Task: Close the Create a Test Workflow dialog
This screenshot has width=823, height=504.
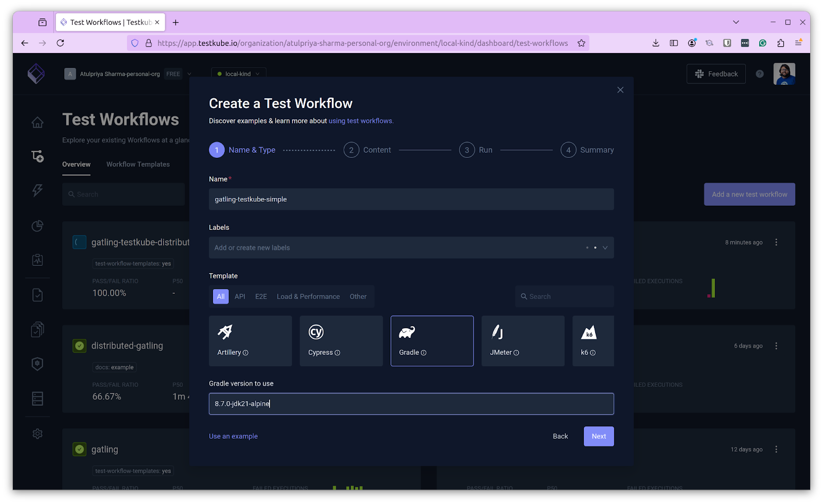Action: click(x=620, y=90)
